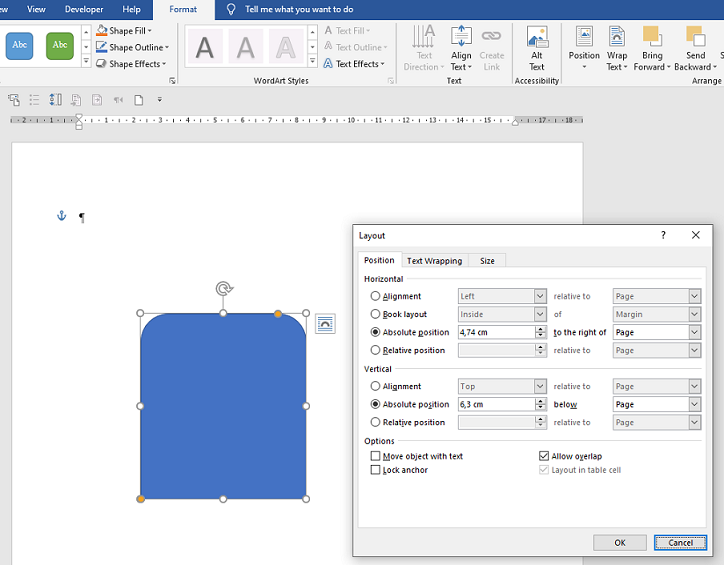Click the rotation handle above the shape
724x565 pixels.
[224, 289]
